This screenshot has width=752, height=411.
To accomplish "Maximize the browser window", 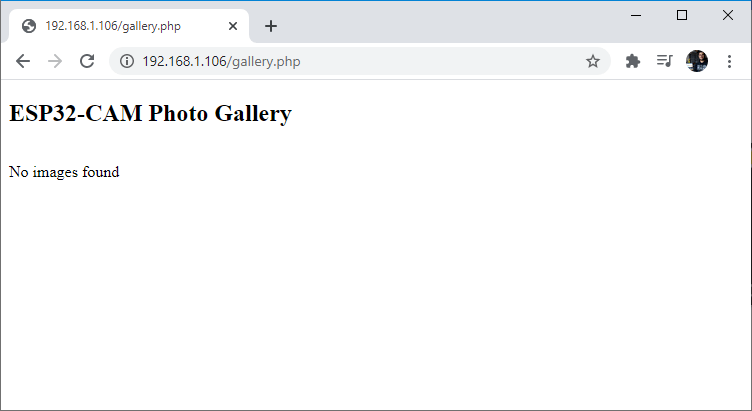I will click(x=682, y=15).
